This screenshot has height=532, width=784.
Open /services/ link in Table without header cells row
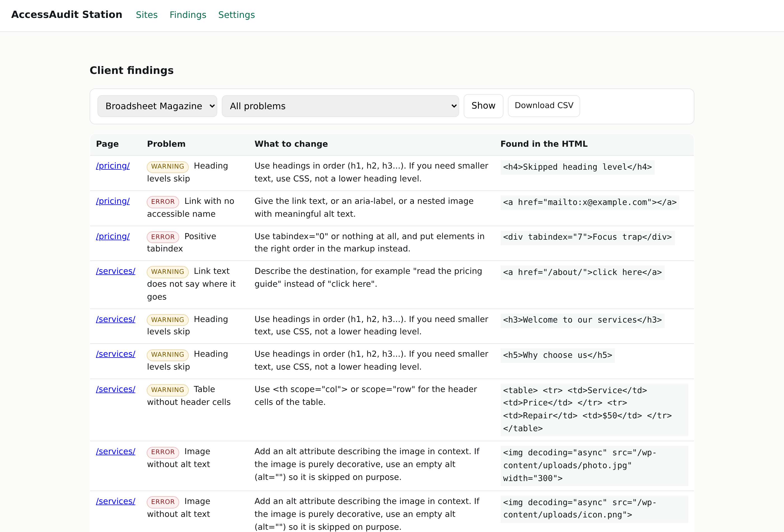(x=115, y=389)
